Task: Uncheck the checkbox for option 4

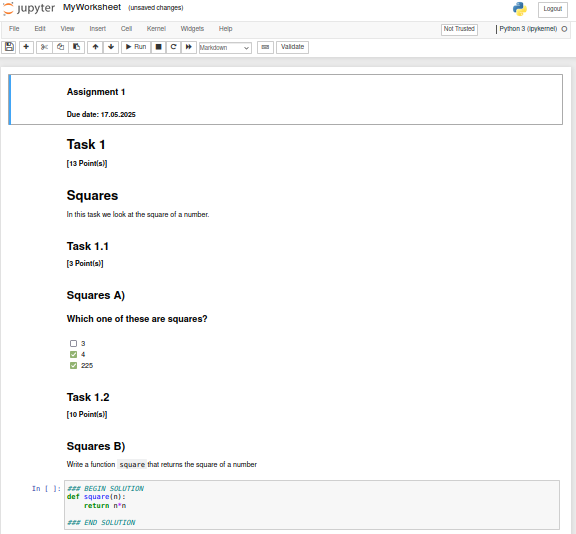Action: point(73,354)
